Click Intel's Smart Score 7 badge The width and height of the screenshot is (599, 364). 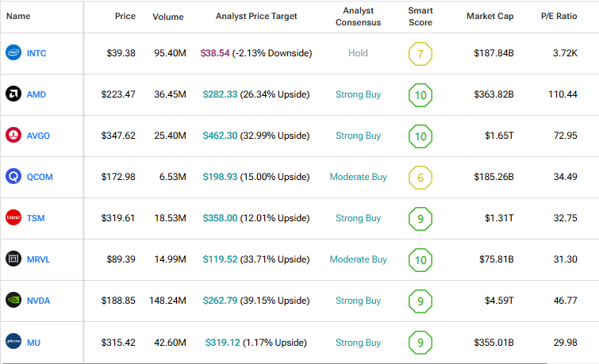coord(420,54)
